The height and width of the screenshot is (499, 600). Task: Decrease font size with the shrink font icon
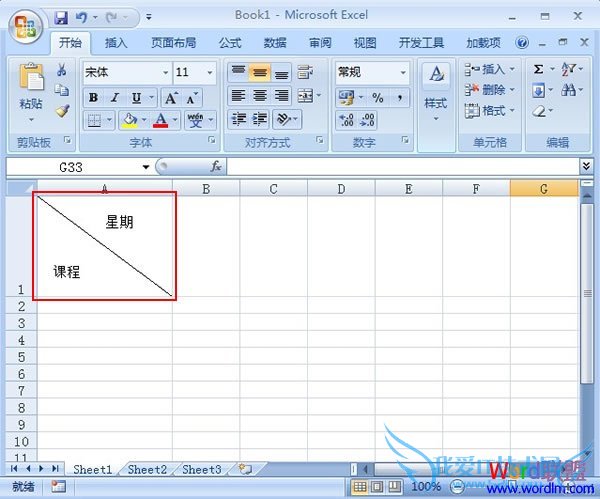coord(191,98)
